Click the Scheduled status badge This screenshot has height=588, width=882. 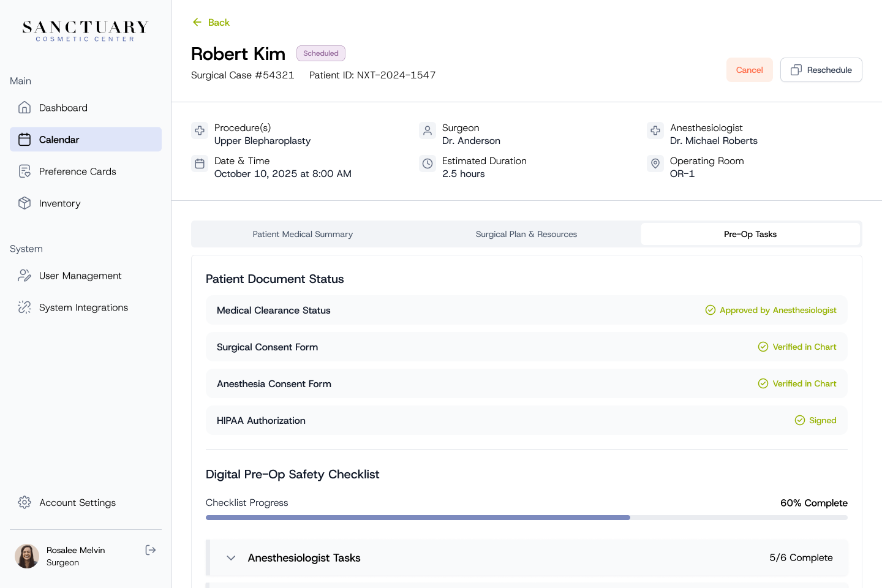[321, 53]
